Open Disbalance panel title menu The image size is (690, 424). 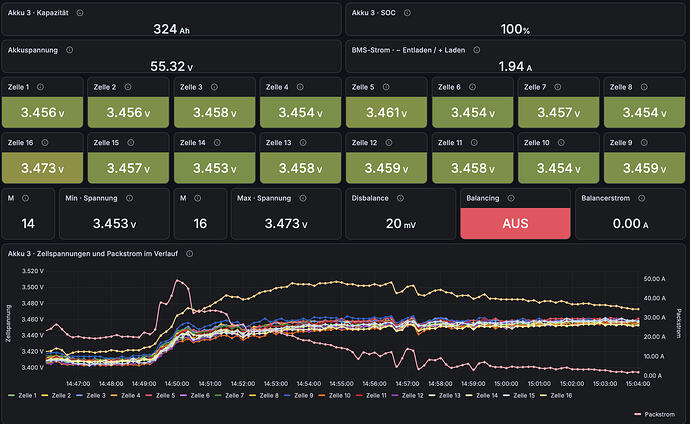(370, 198)
